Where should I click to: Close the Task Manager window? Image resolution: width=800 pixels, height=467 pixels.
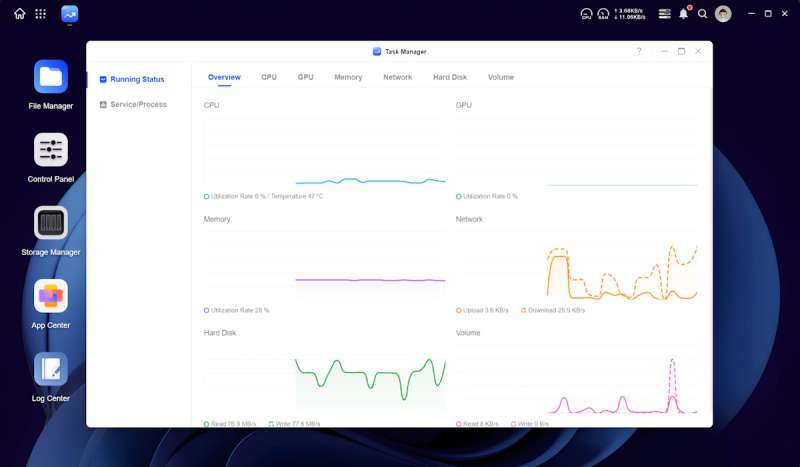coord(698,51)
